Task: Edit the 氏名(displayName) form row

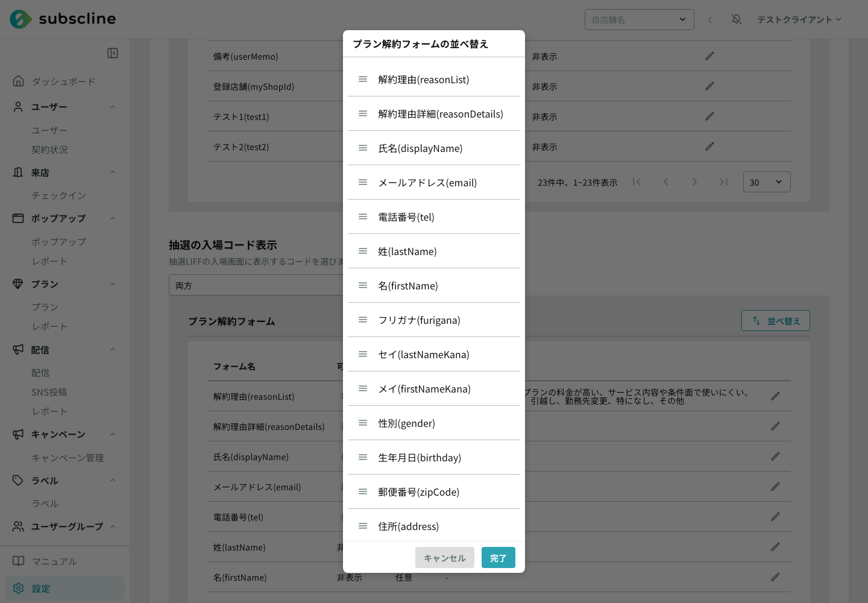Action: pyautogui.click(x=775, y=456)
